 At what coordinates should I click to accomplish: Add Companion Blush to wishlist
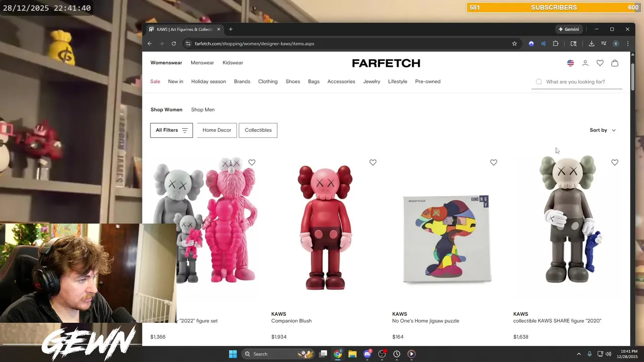coord(373,162)
